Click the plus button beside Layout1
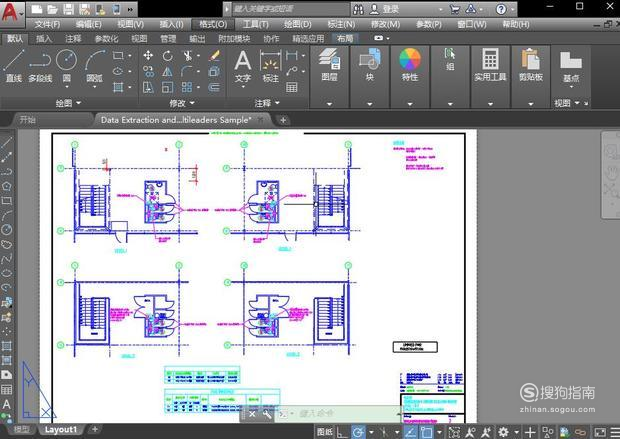Image resolution: width=620 pixels, height=439 pixels. [95, 429]
